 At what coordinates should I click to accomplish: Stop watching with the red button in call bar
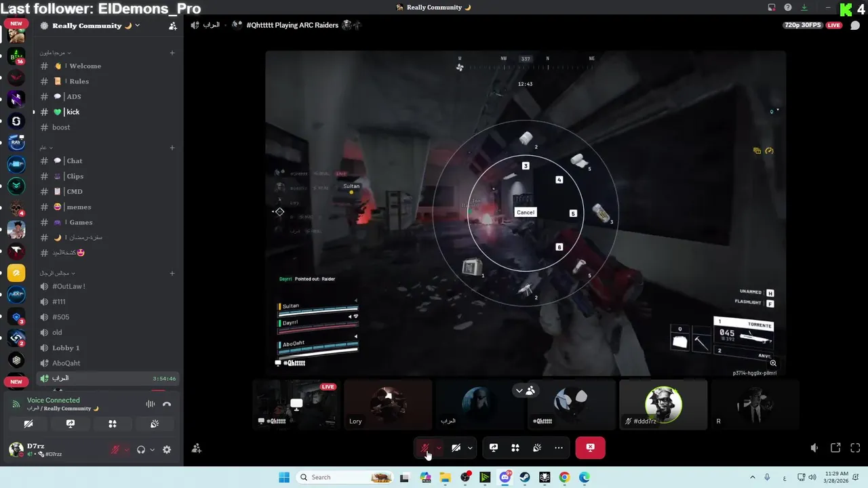590,447
